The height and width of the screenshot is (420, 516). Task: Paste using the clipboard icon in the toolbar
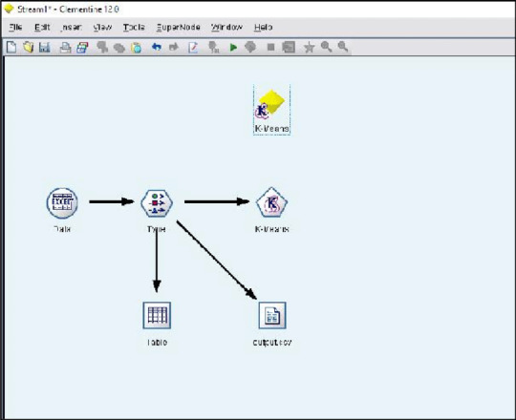click(x=136, y=48)
